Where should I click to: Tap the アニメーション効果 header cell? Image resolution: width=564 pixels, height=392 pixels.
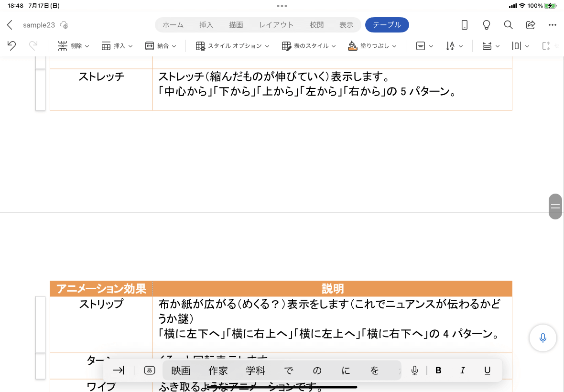point(101,289)
